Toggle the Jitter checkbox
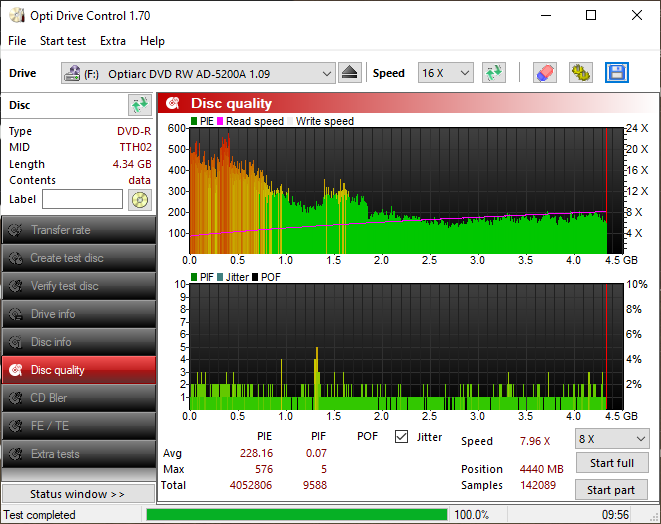This screenshot has height=524, width=661. pos(402,437)
